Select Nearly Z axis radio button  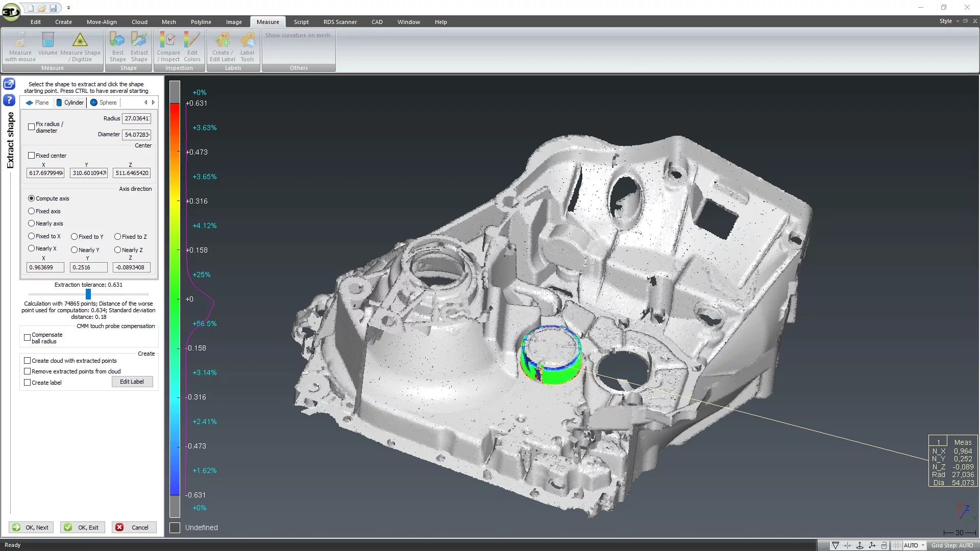(118, 249)
